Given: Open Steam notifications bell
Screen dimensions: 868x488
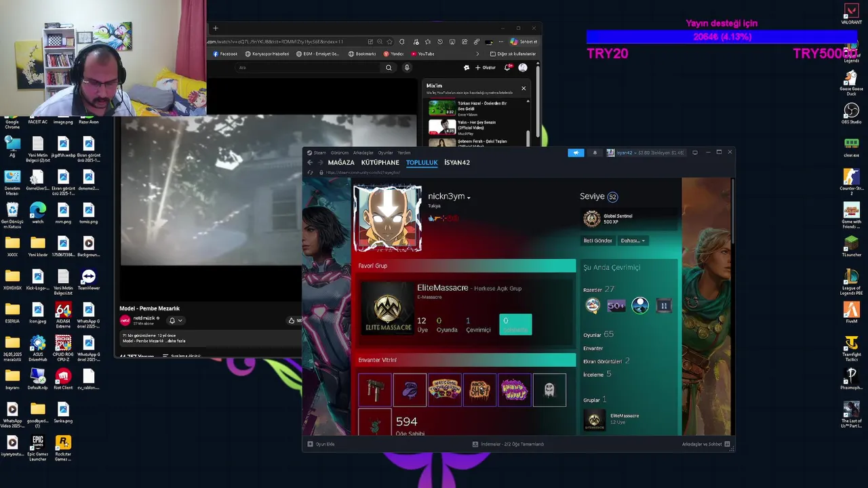Looking at the screenshot, I should 595,152.
